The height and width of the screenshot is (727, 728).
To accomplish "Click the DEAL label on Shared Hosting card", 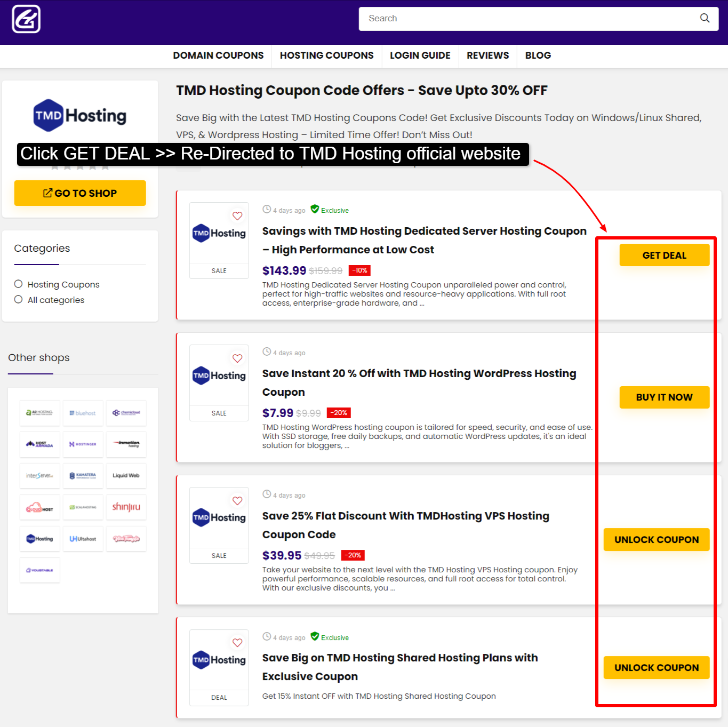I will 219,698.
